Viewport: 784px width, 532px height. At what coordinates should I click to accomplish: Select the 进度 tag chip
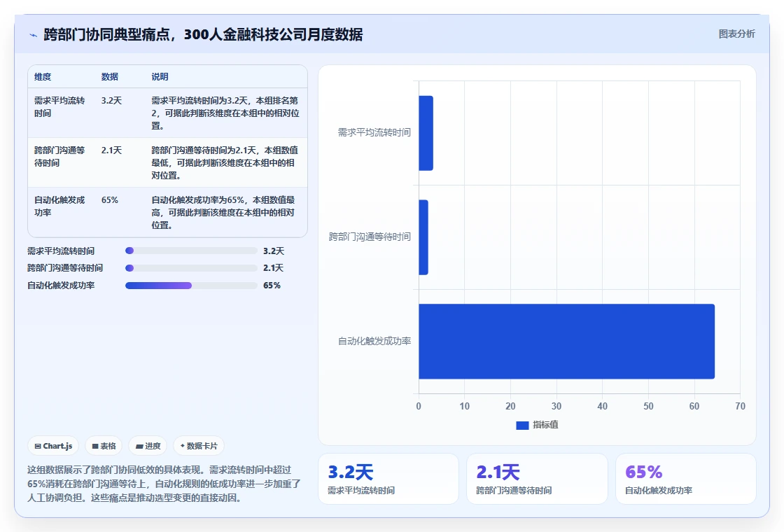click(148, 446)
